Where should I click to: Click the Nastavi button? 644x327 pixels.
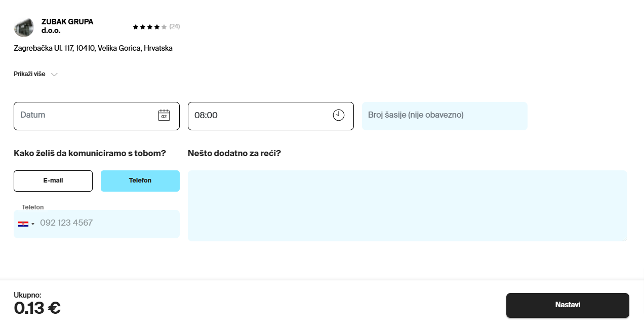click(x=568, y=305)
